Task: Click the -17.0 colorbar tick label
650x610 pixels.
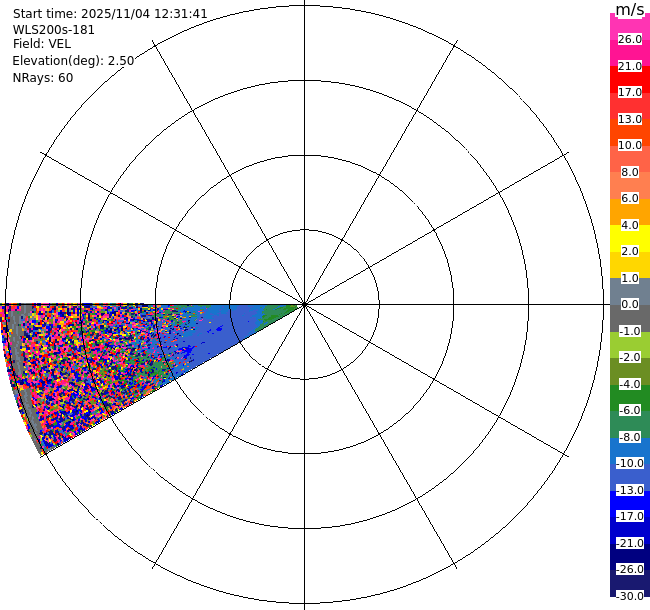Action: (x=630, y=516)
